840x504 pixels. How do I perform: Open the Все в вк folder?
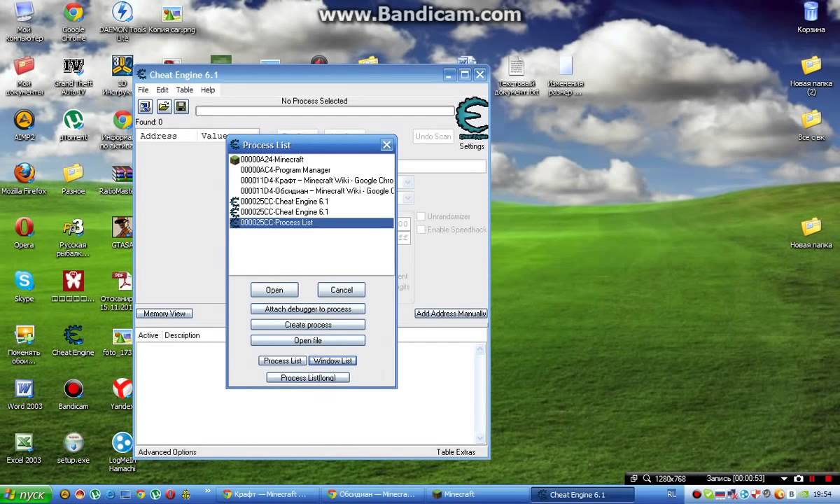811,125
